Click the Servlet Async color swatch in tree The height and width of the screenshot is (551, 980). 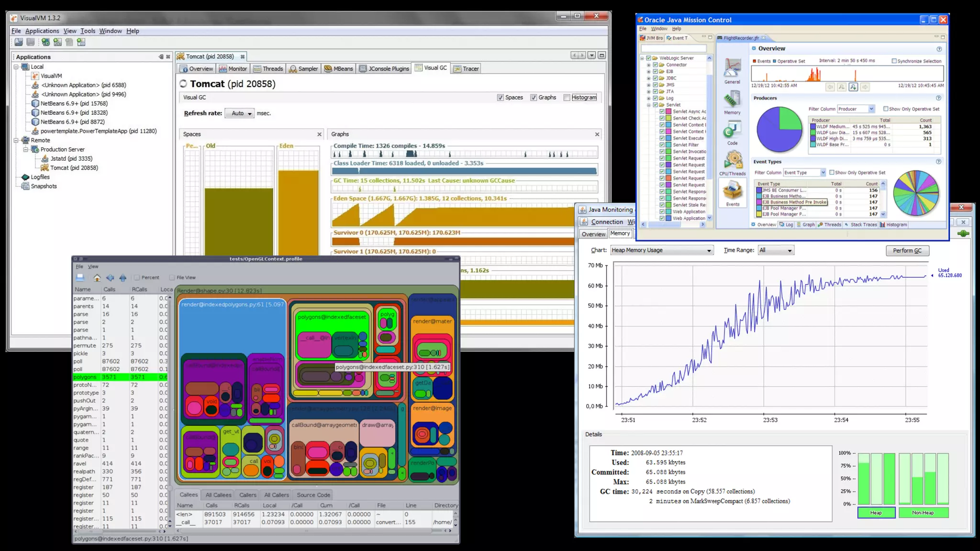[x=668, y=111]
